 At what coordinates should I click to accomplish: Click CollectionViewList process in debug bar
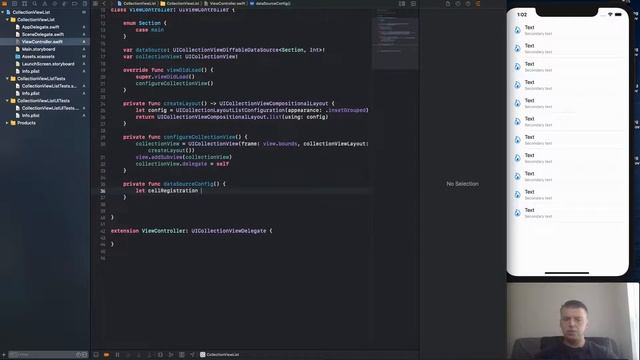click(x=220, y=355)
